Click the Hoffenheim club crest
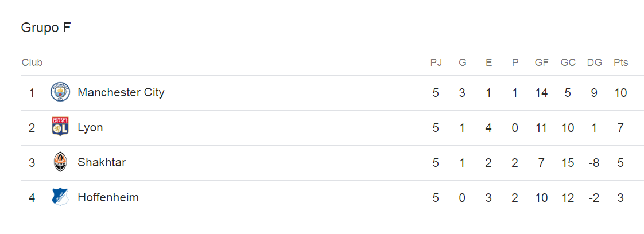Image resolution: width=644 pixels, height=234 pixels. pos(60,197)
